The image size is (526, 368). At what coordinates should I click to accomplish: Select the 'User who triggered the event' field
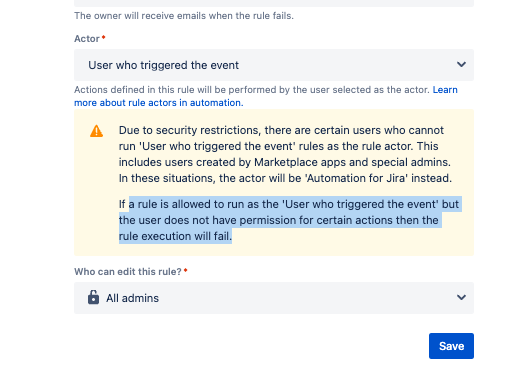click(x=274, y=65)
